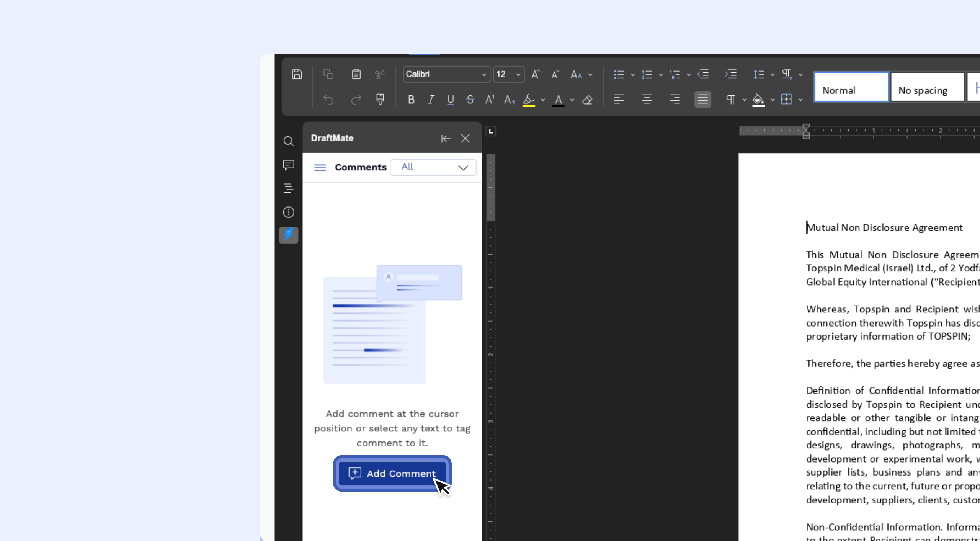Toggle justified alignment

pos(702,100)
